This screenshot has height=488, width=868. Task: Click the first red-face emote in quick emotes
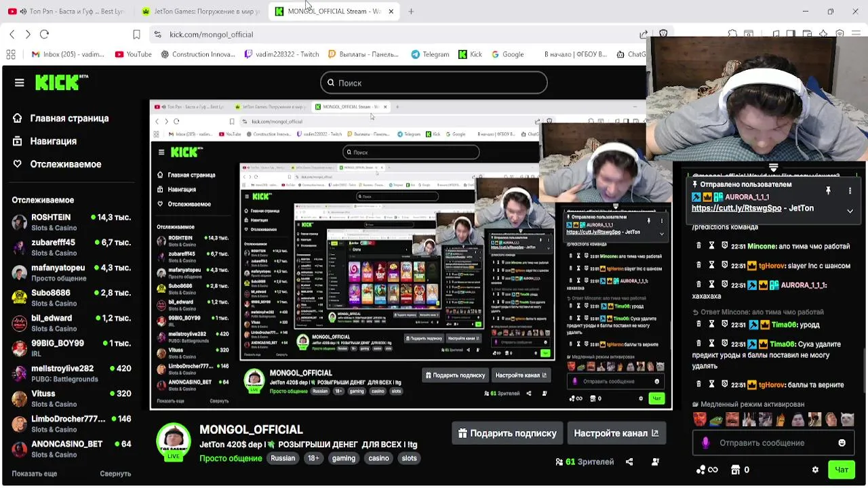tap(699, 420)
